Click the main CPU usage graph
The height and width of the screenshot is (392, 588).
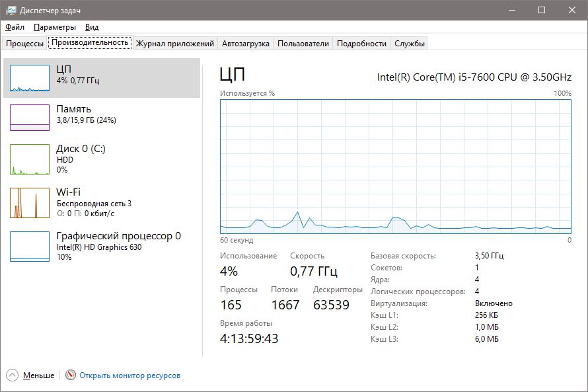point(395,165)
